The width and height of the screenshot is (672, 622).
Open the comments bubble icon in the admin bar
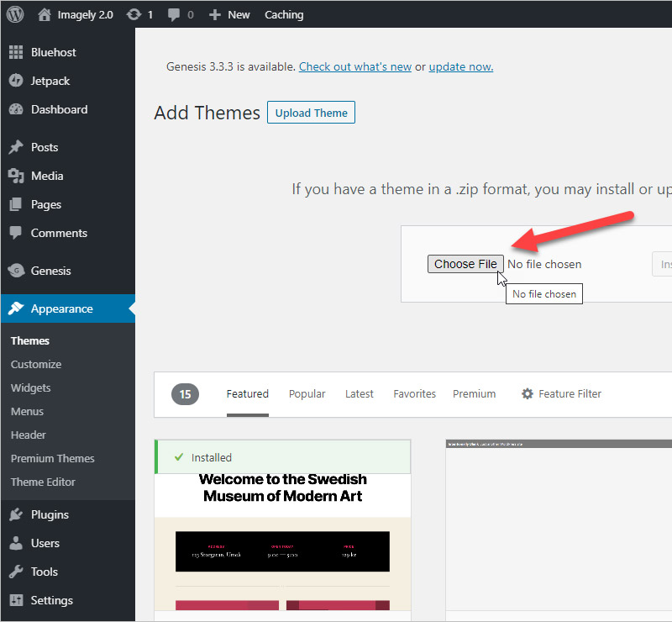pyautogui.click(x=174, y=15)
